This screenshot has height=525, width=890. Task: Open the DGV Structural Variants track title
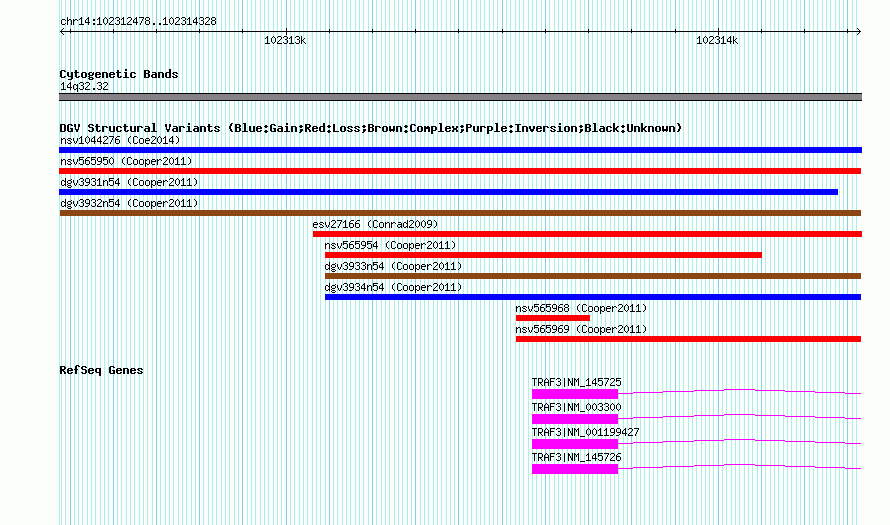coord(370,128)
